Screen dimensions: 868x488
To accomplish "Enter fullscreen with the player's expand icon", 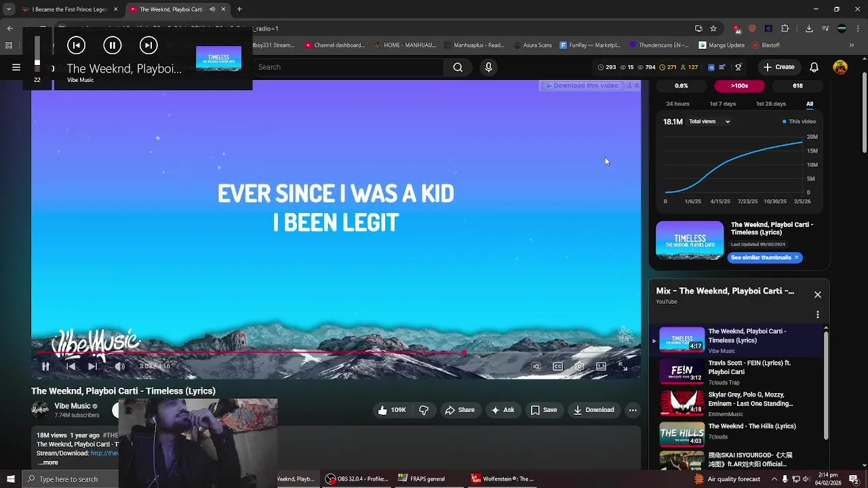I will coord(623,366).
